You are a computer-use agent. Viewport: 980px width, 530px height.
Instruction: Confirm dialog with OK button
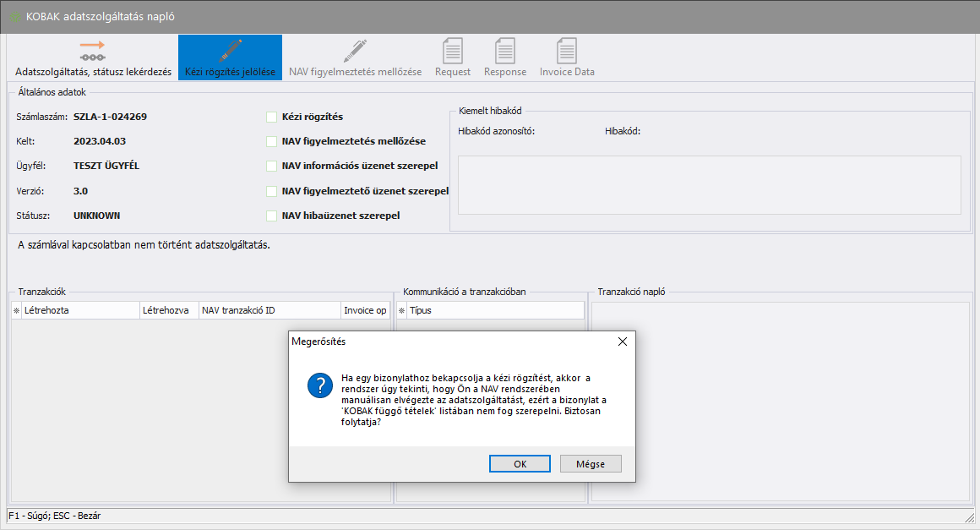point(520,464)
